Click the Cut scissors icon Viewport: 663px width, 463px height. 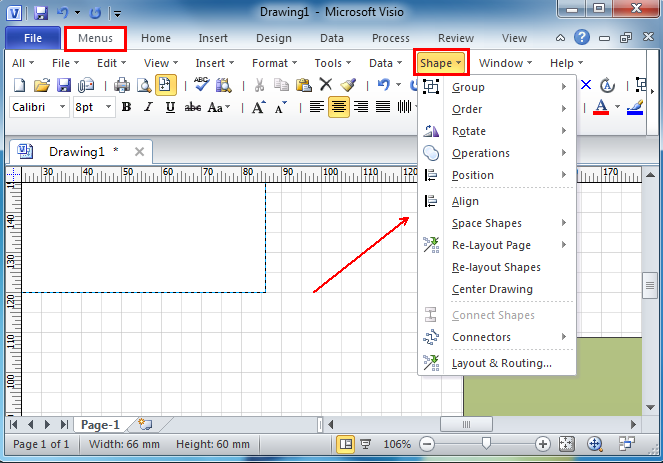pos(259,85)
